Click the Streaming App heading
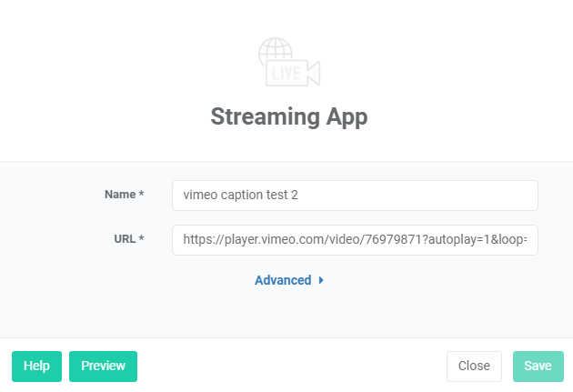This screenshot has height=392, width=573. pos(289,116)
